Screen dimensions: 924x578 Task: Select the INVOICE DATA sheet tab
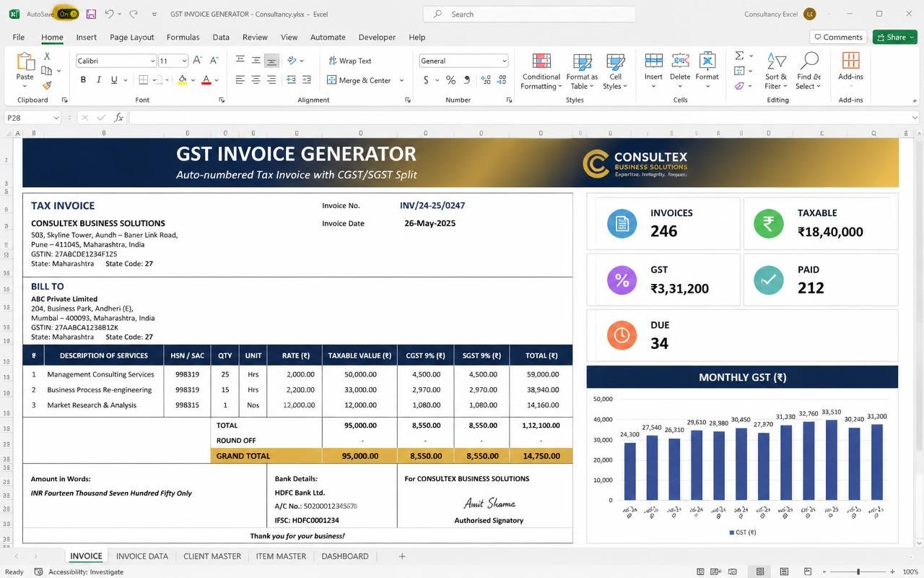(142, 556)
